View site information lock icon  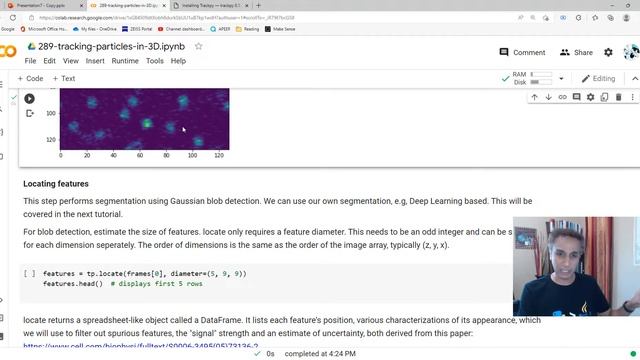(x=31, y=18)
